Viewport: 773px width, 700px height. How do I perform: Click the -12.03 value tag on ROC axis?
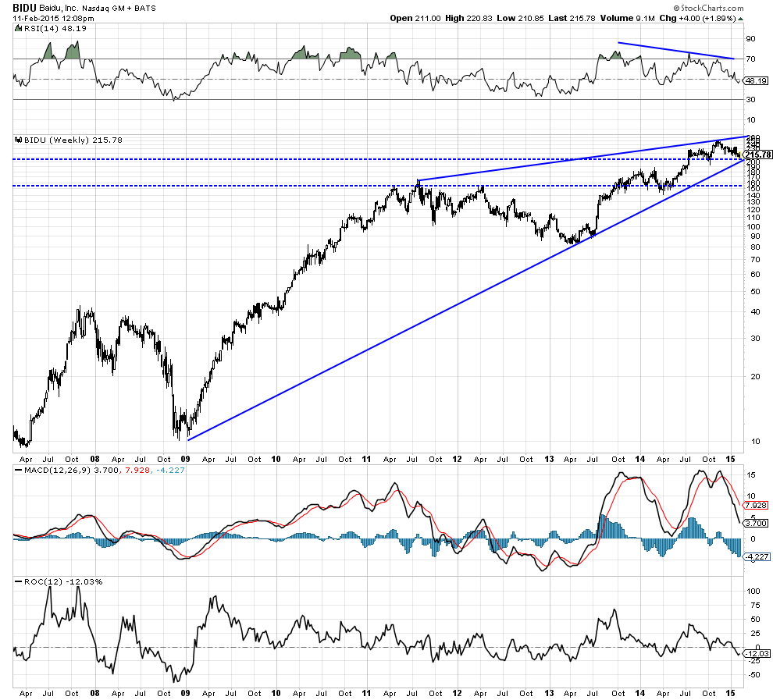point(757,654)
